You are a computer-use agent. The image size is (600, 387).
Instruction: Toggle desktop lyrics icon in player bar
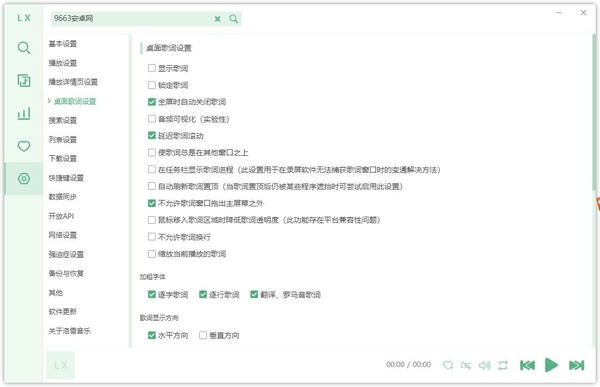click(466, 365)
